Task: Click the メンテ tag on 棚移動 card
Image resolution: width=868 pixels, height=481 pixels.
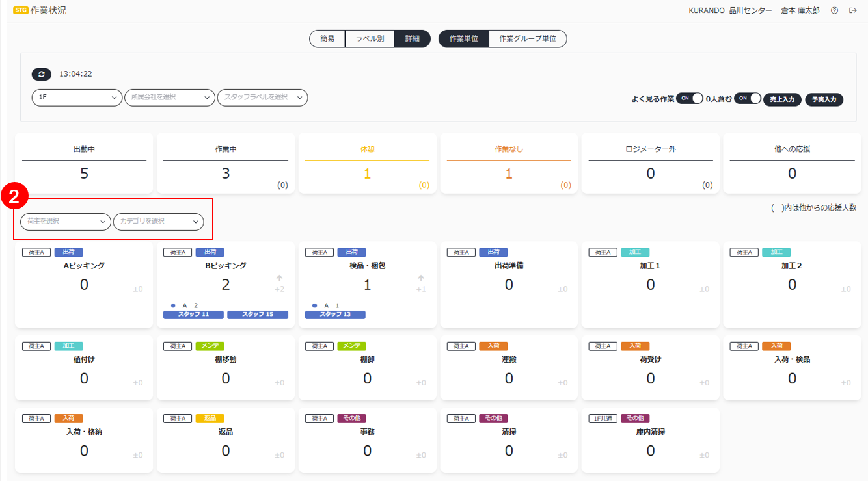Action: pyautogui.click(x=210, y=346)
